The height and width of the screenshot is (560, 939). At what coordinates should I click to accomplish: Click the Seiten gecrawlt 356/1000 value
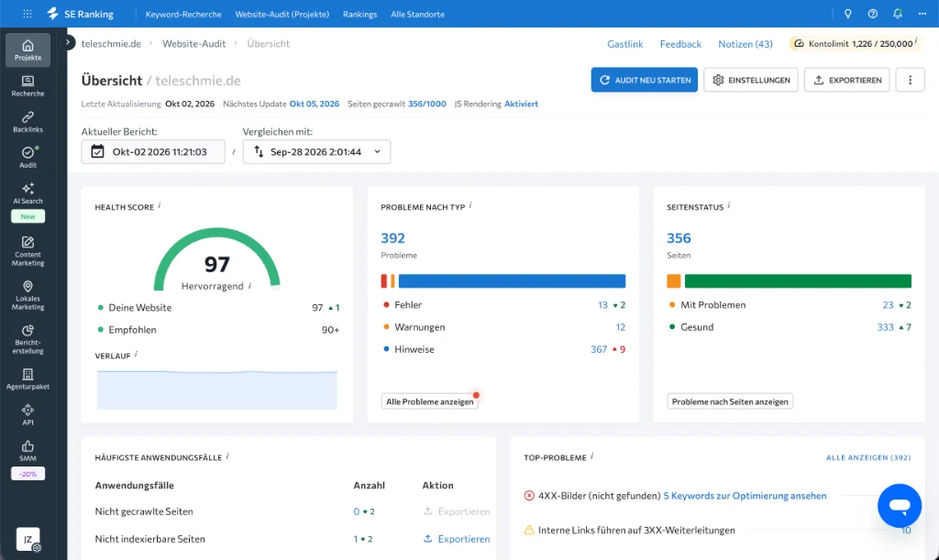coord(427,104)
